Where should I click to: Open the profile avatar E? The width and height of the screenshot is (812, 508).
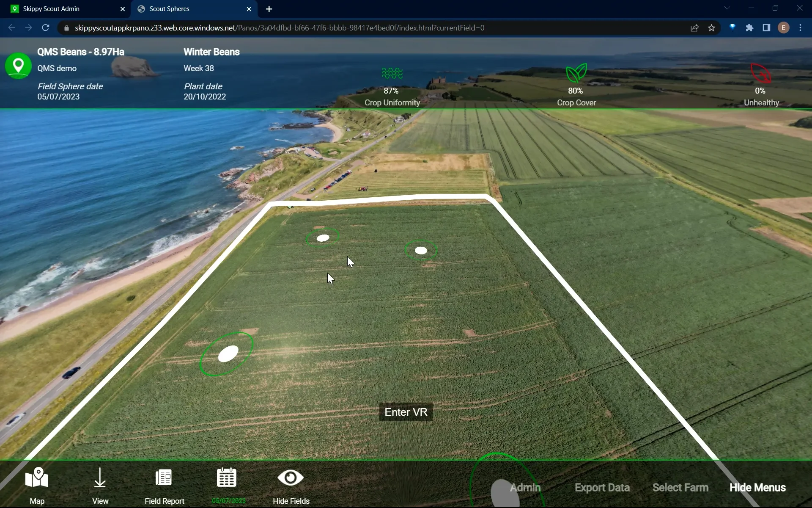(784, 28)
